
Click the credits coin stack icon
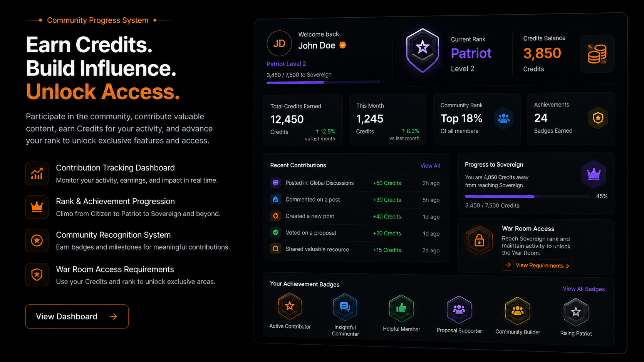(x=597, y=54)
